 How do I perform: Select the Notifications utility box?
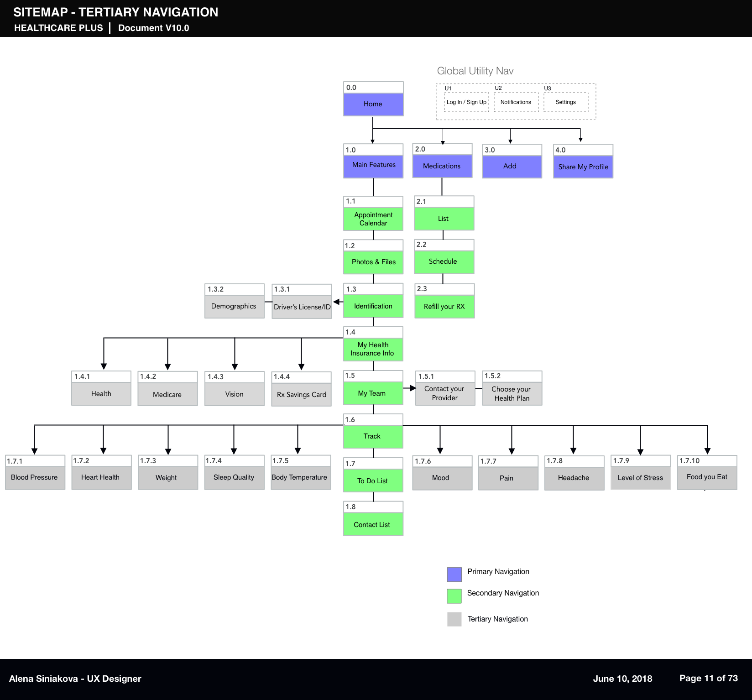516,102
